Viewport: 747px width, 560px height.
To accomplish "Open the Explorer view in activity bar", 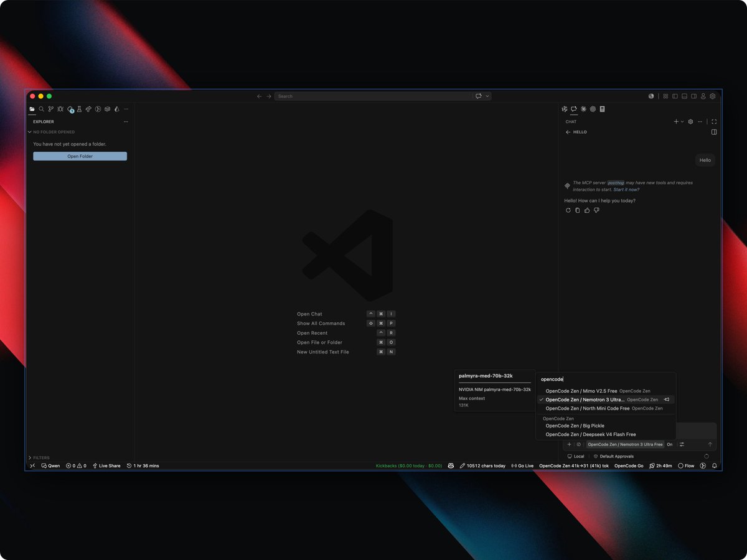I will (x=32, y=109).
